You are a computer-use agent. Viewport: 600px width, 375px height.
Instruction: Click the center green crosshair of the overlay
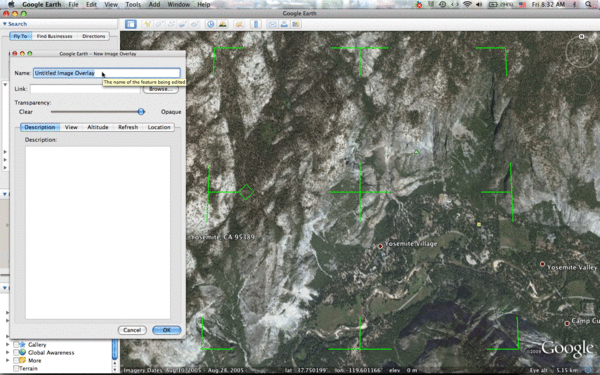(360, 192)
